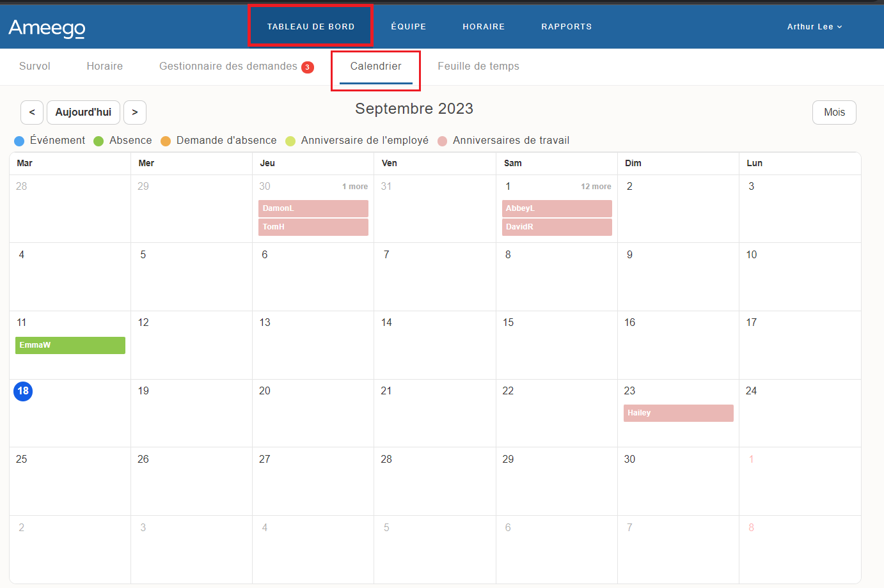Click the Aujourd'hui button
This screenshot has height=588, width=884.
coord(83,112)
